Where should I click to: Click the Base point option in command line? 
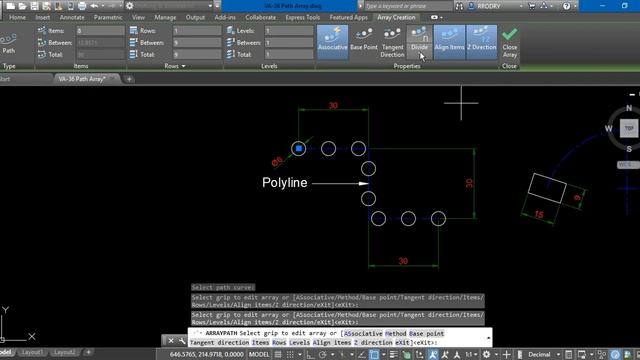427,333
